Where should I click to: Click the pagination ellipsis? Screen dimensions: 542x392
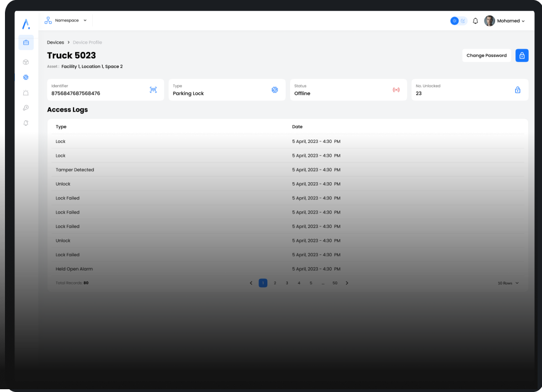point(323,283)
